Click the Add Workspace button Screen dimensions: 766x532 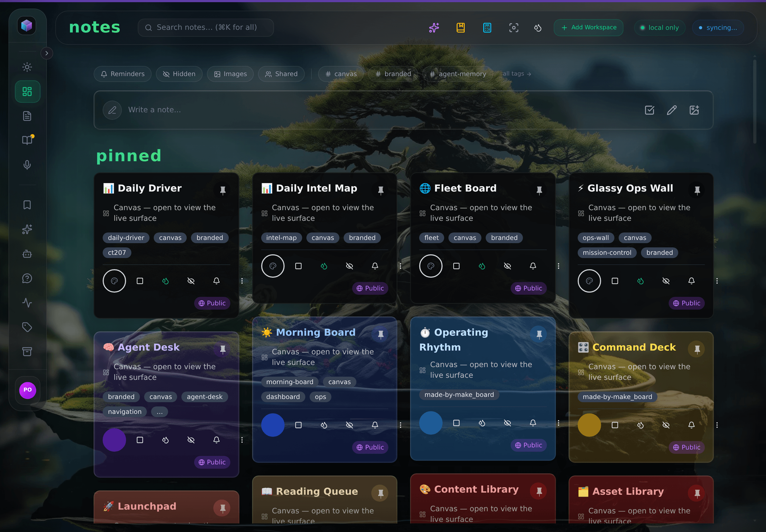[588, 28]
